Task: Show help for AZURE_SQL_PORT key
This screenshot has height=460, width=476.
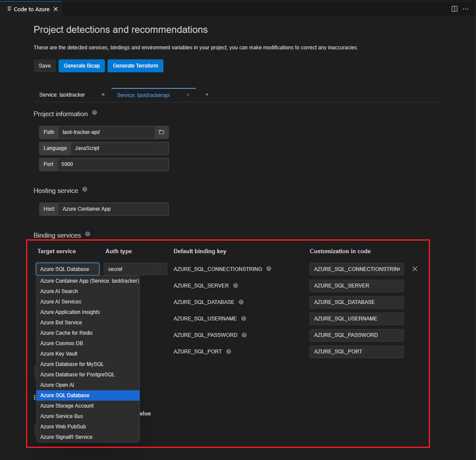Action: point(229,351)
